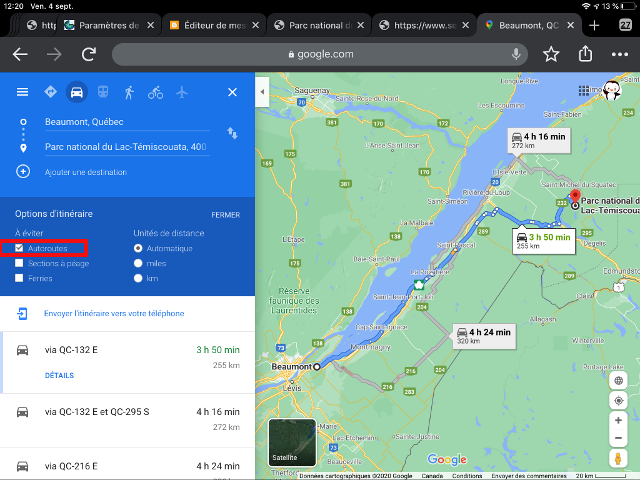Viewport: 640px width, 480px height.
Task: Click Ajouter une destination
Action: 86,172
